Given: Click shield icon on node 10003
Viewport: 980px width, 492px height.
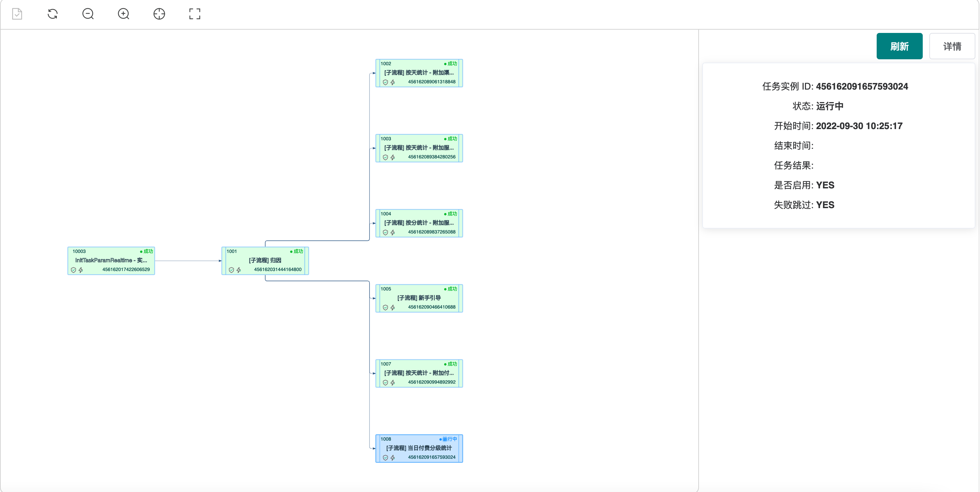Looking at the screenshot, I should click(73, 270).
